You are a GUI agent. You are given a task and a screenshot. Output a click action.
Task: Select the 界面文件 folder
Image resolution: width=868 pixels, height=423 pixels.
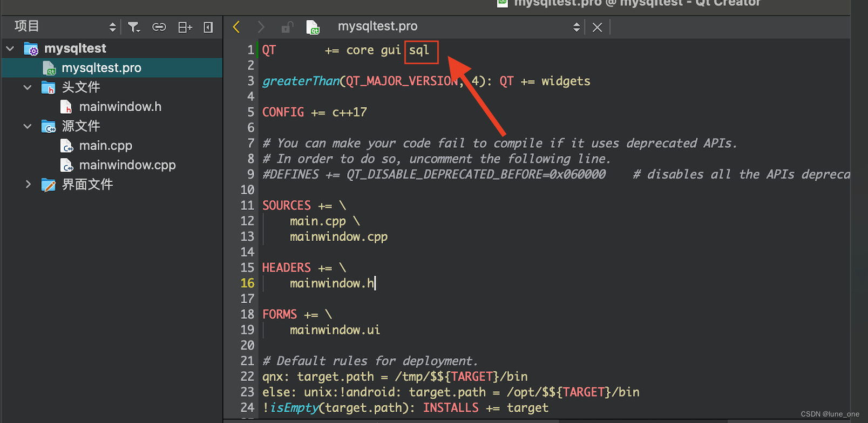coord(87,185)
